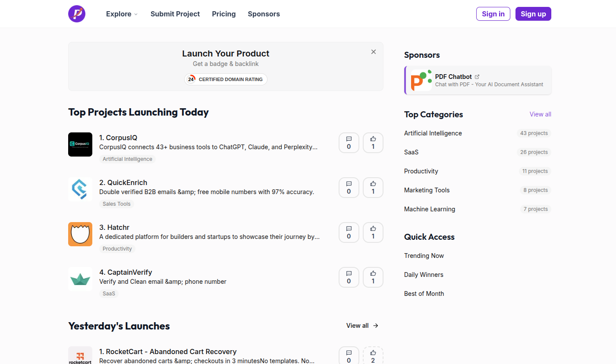Click the 26 projects count badge
The width and height of the screenshot is (616, 364).
pos(534,152)
